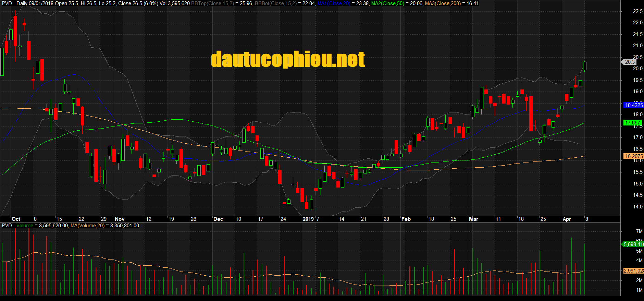This screenshot has height=301, width=644.
Task: Click the MA(Volume,20) legend in volume pane
Action: [87, 226]
